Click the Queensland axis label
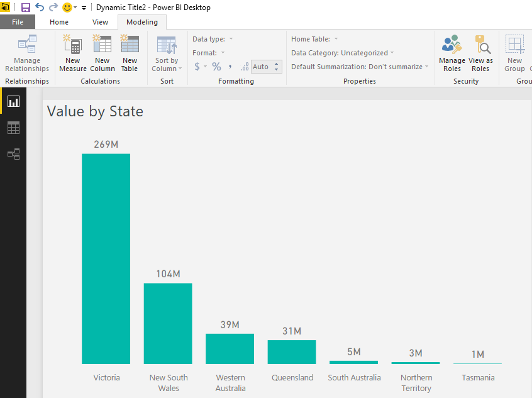Screen dimensions: 532x398 pos(292,378)
